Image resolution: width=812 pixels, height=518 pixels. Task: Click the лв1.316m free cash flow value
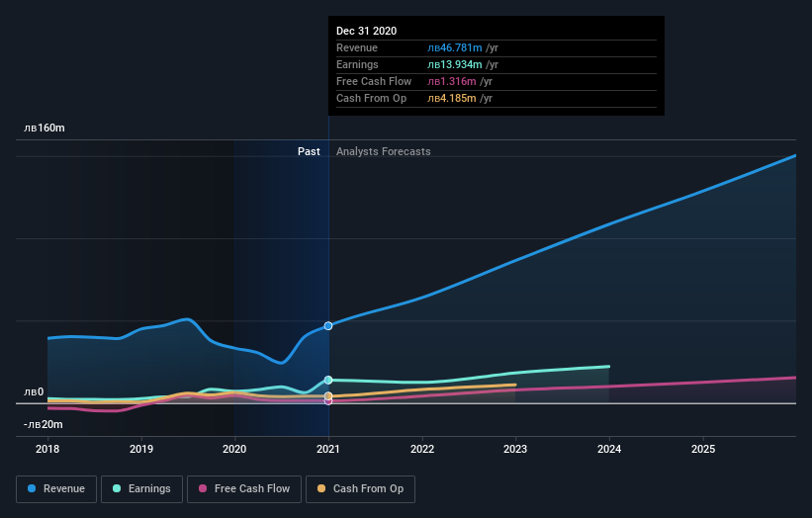click(452, 81)
